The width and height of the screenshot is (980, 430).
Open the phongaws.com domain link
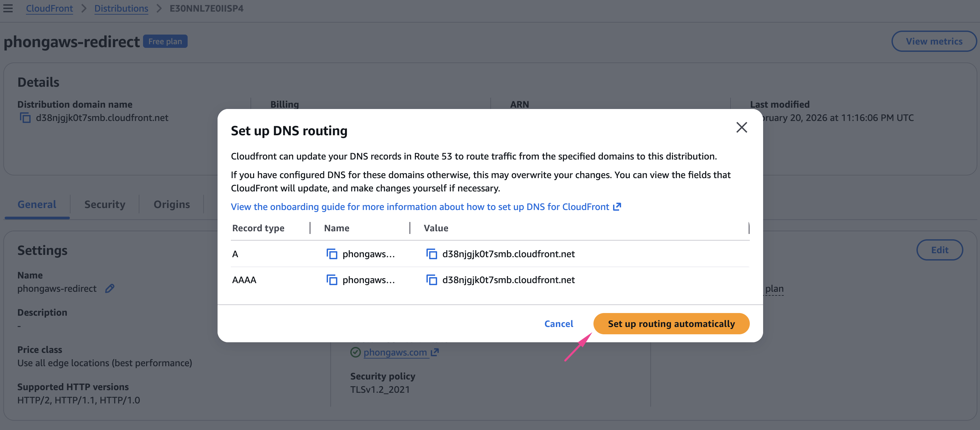point(395,353)
